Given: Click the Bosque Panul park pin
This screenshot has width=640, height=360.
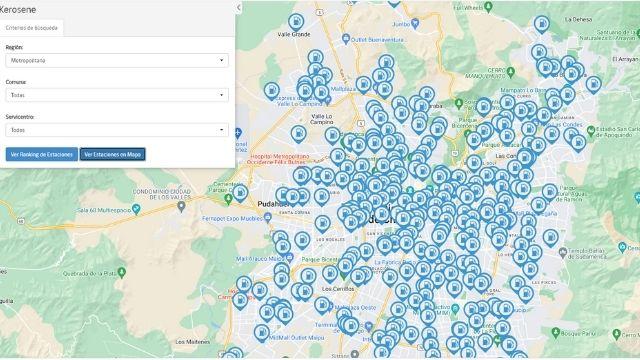Looking at the screenshot, I should tap(555, 333).
